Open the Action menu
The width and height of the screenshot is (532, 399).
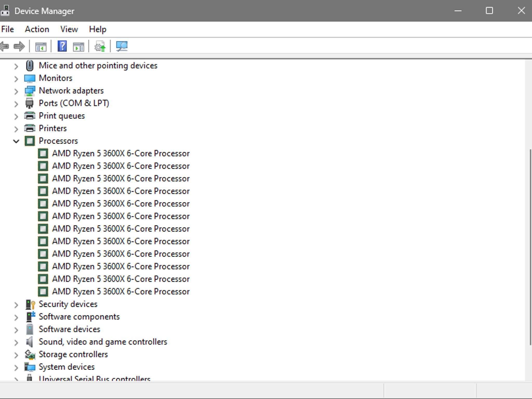tap(37, 29)
